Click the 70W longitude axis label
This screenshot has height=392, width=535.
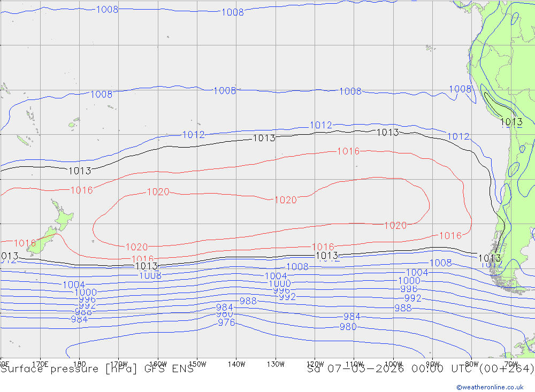pos(511,364)
